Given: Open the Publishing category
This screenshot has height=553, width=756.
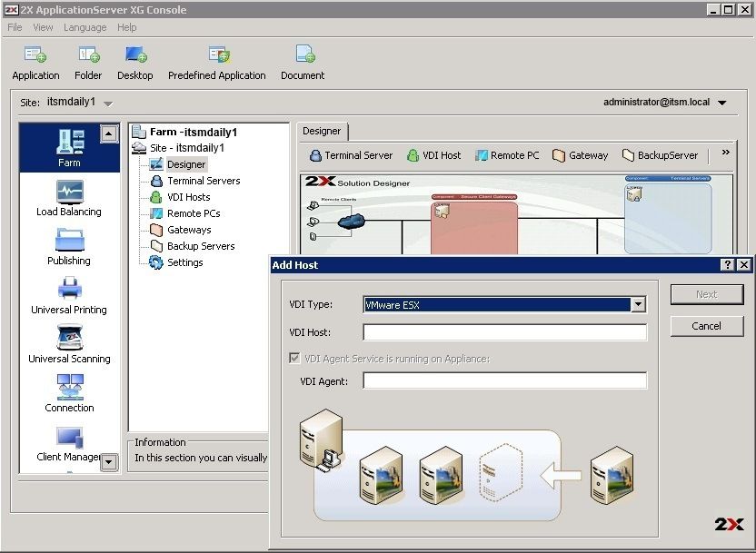Looking at the screenshot, I should (69, 247).
